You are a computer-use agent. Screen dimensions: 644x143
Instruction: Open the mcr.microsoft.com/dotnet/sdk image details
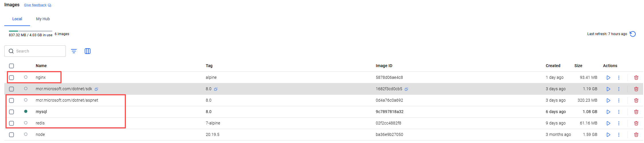click(x=64, y=89)
